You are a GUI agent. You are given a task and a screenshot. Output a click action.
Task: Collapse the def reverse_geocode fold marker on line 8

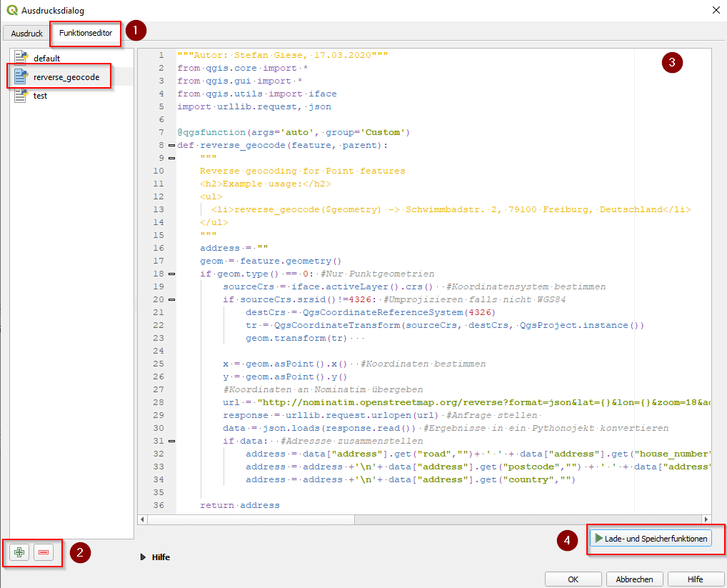pos(171,145)
